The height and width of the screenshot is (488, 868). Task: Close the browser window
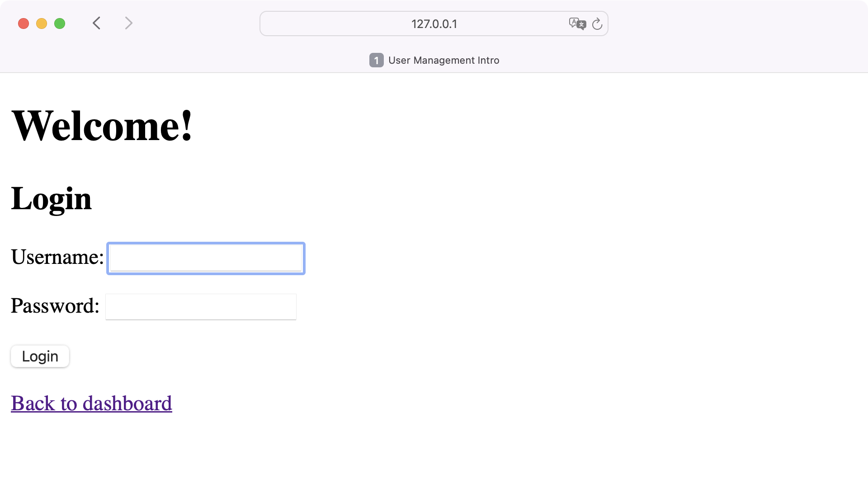coord(23,23)
